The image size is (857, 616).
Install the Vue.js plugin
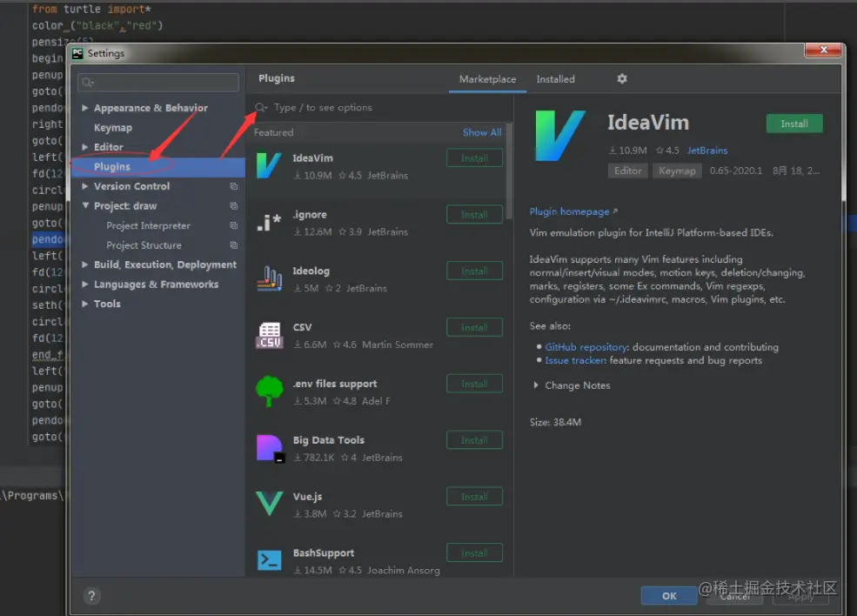pyautogui.click(x=474, y=496)
